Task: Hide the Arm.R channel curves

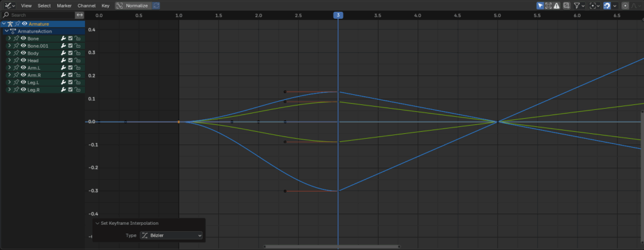Action: click(x=23, y=75)
